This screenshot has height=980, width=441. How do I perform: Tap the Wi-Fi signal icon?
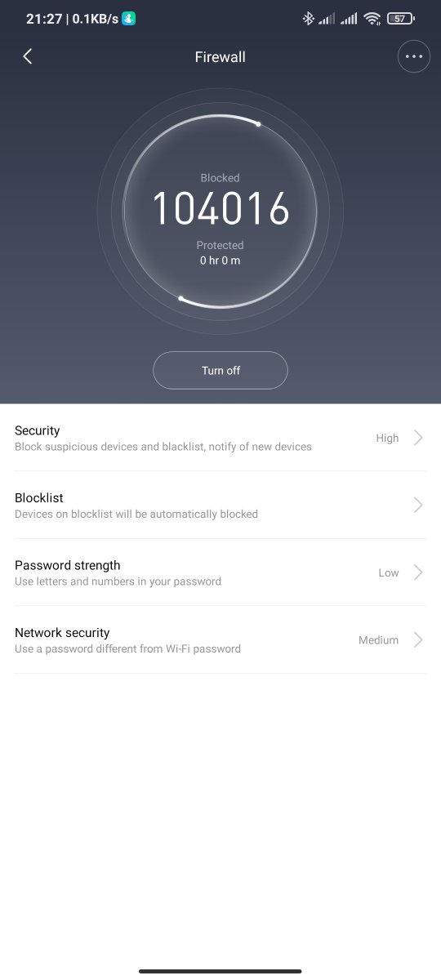coord(372,18)
